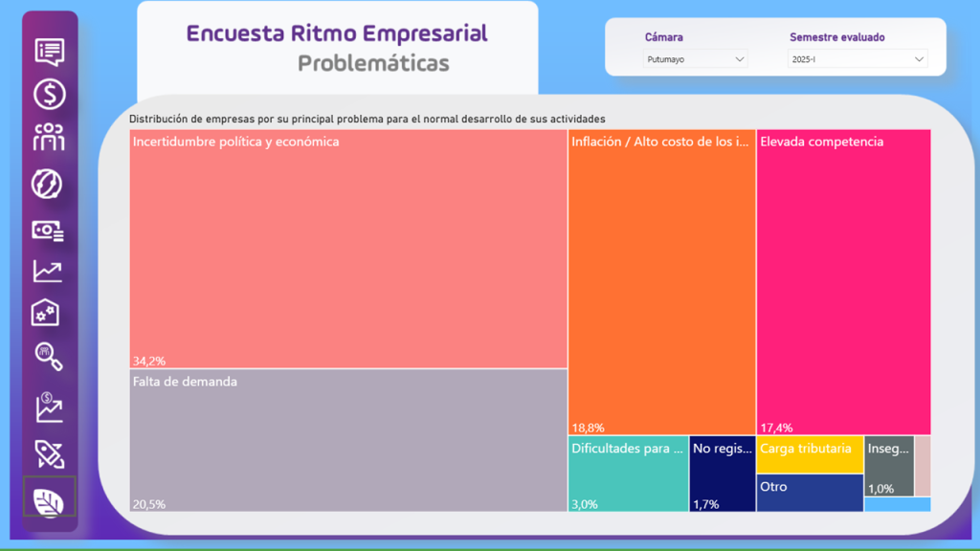
Task: Click the leaf icon in sidebar
Action: 49,497
